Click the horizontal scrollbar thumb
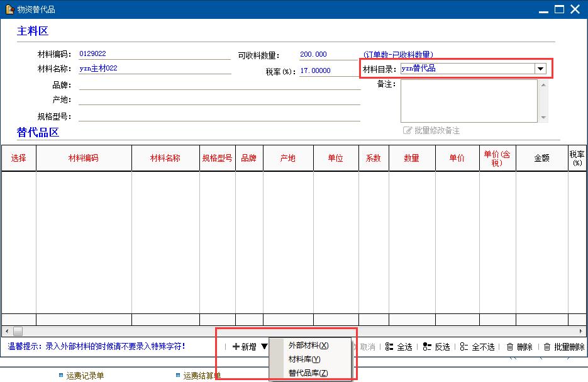 [x=18, y=330]
